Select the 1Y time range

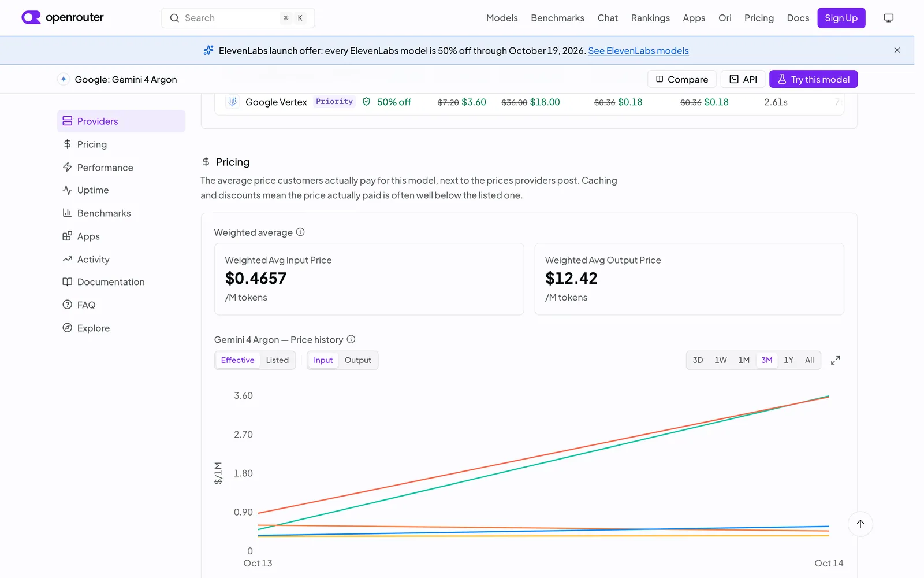pos(789,360)
